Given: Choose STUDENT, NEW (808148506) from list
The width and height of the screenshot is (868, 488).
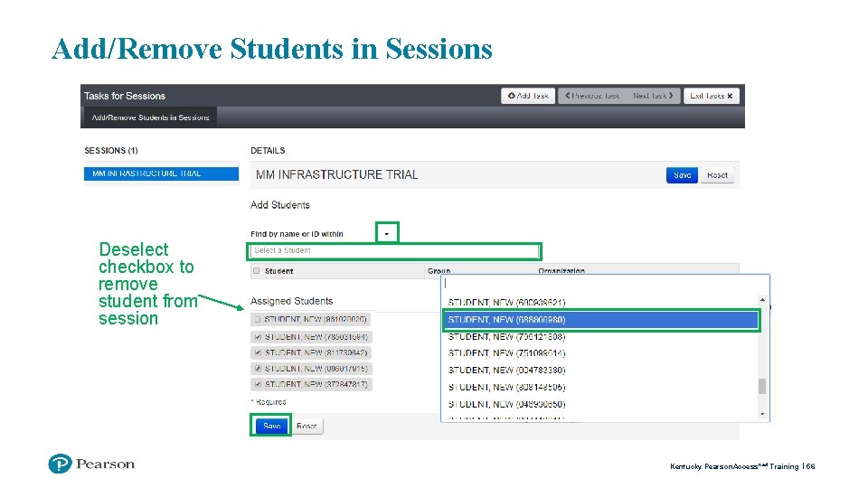Looking at the screenshot, I should click(x=600, y=387).
